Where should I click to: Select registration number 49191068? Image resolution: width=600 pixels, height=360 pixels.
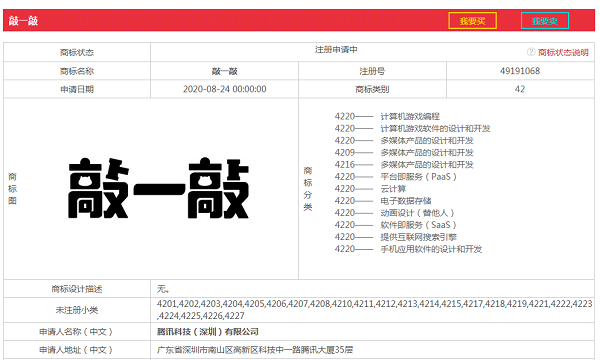(520, 71)
